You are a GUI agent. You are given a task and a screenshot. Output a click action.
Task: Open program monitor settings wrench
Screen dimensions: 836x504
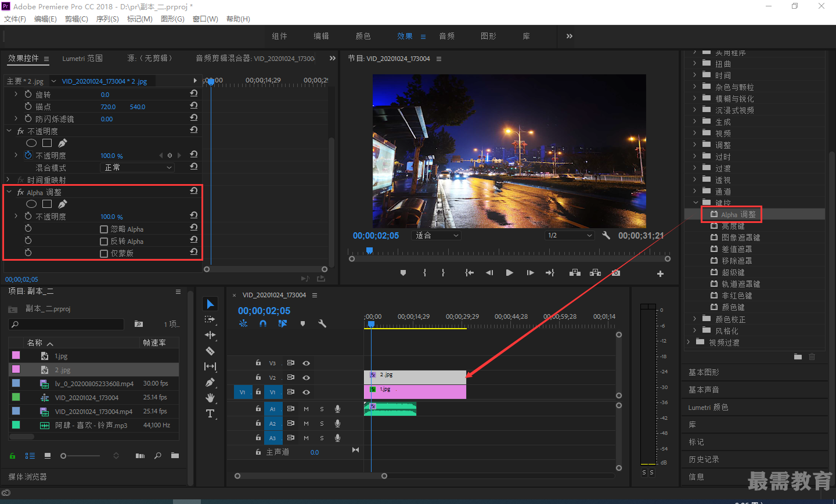click(x=606, y=235)
